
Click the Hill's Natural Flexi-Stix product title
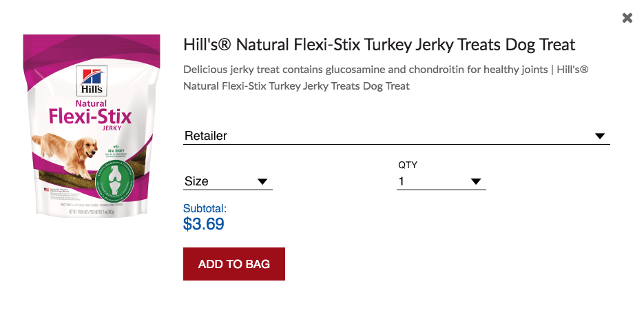(x=379, y=45)
